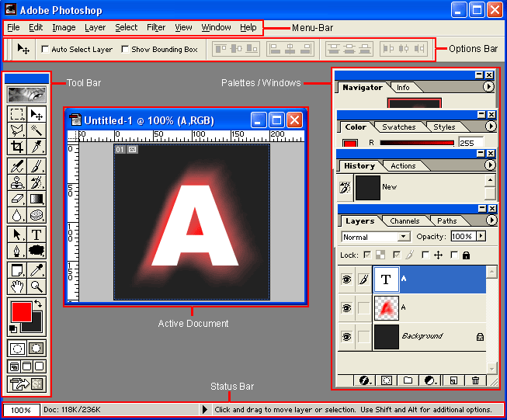Reset default foreground and background colors
Image resolution: width=507 pixels, height=420 pixels.
(x=13, y=329)
